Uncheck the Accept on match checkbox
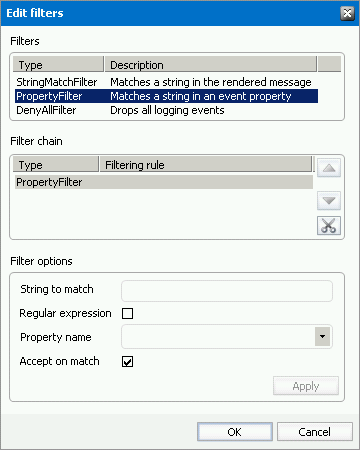This screenshot has height=450, width=360. (127, 361)
